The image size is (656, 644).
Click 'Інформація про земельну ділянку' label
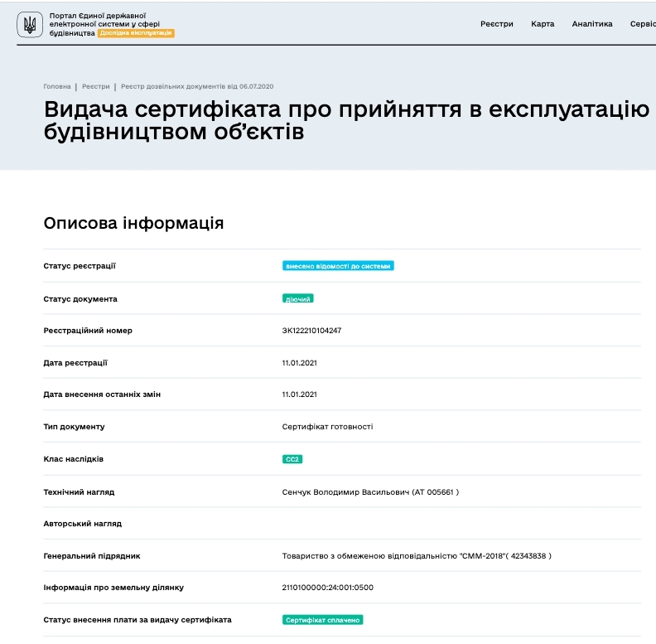(113, 588)
